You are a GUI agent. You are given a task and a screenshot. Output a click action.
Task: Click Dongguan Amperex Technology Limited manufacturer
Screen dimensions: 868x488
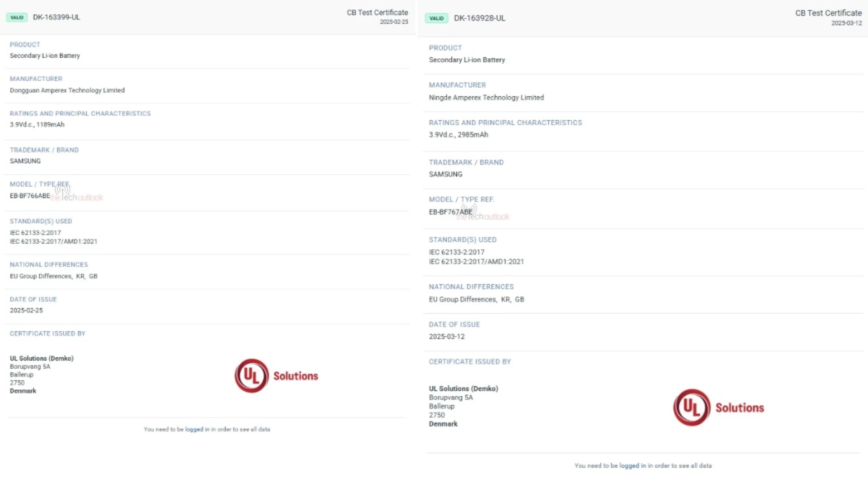coord(67,90)
